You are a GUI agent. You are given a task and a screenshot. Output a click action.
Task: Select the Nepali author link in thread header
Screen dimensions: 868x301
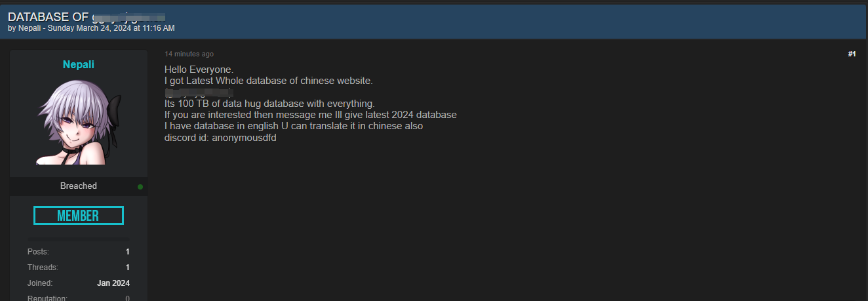(30, 28)
